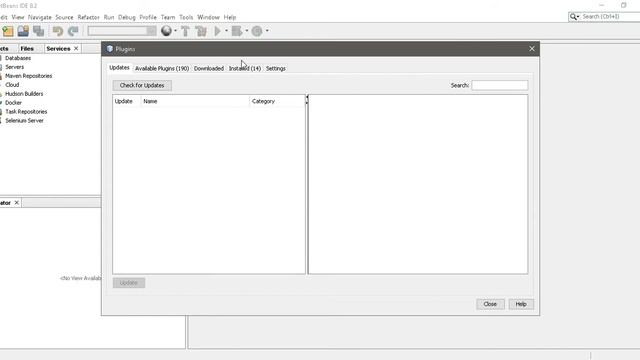
Task: Click the globe browser icon in toolbar
Action: tap(166, 31)
